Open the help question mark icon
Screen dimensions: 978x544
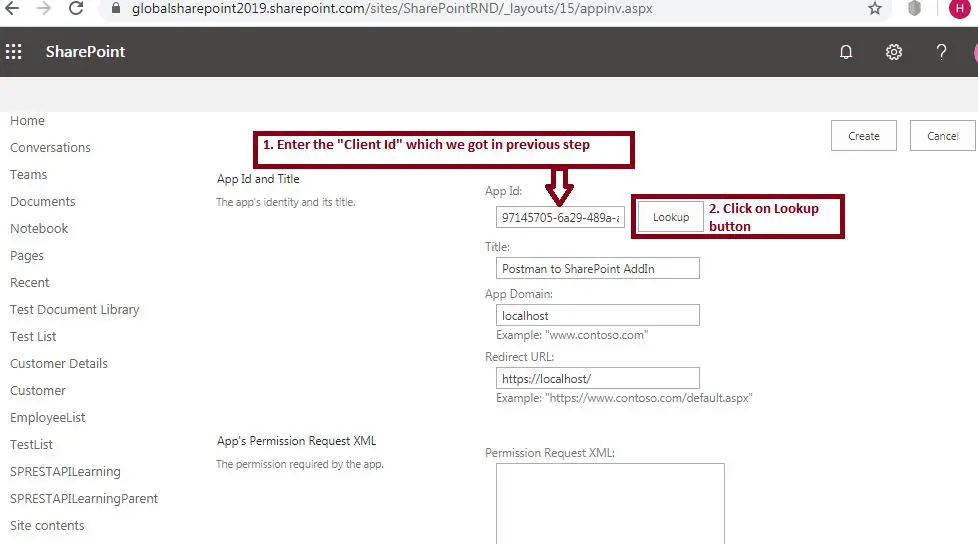tap(941, 52)
